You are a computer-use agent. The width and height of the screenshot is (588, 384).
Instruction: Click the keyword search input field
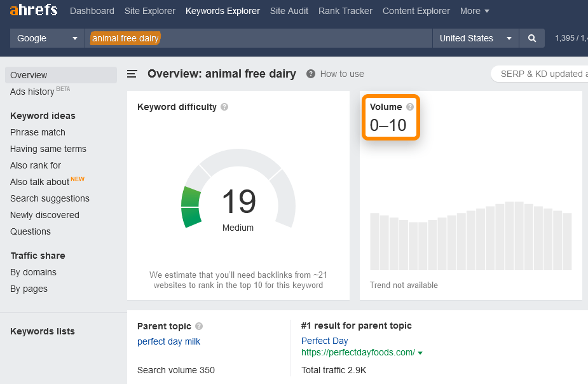click(x=254, y=38)
